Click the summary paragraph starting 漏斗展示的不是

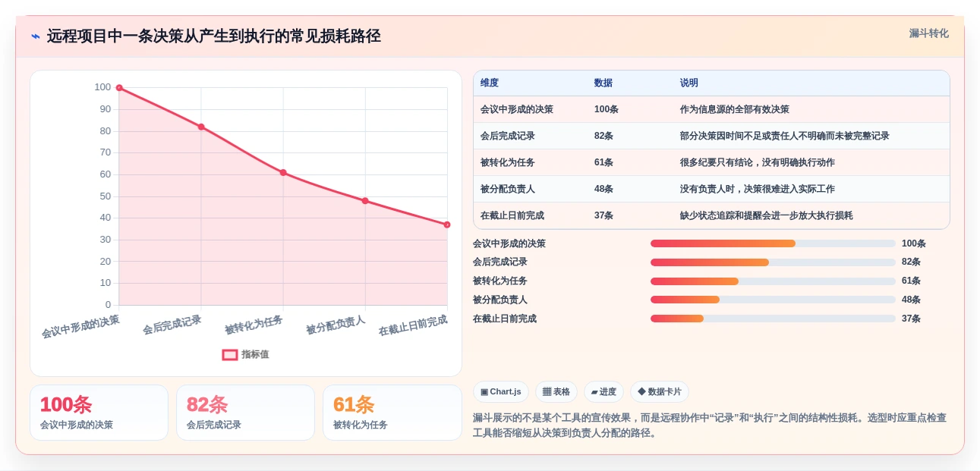710,425
